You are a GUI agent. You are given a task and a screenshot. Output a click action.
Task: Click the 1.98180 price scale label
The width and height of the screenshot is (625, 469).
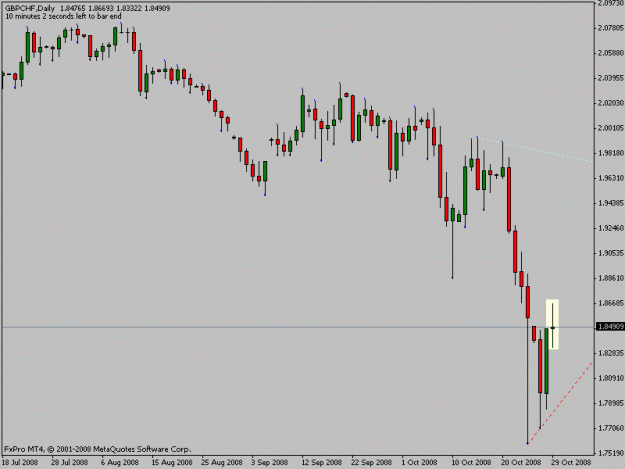[x=611, y=153]
